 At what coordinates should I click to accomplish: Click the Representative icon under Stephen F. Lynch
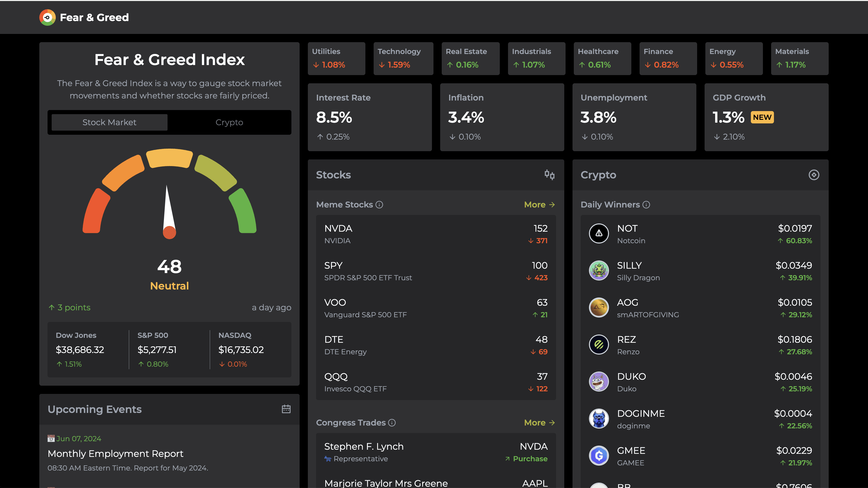click(x=328, y=459)
